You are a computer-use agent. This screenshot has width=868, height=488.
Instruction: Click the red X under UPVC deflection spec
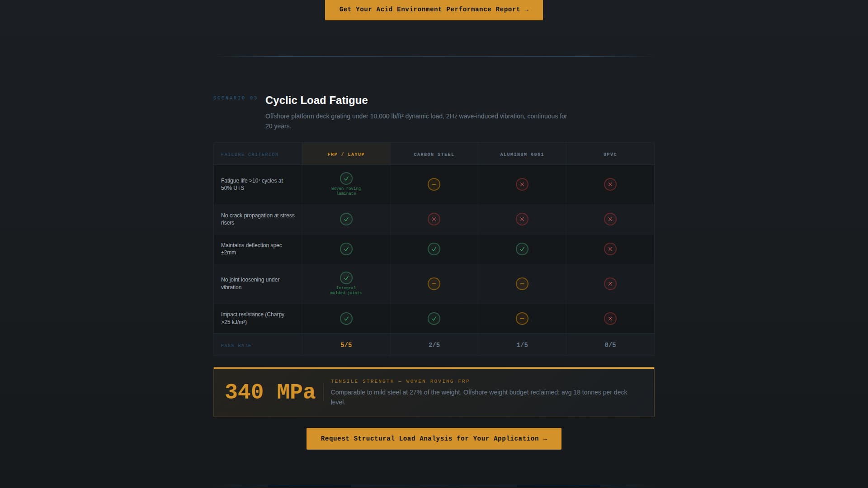(x=610, y=249)
